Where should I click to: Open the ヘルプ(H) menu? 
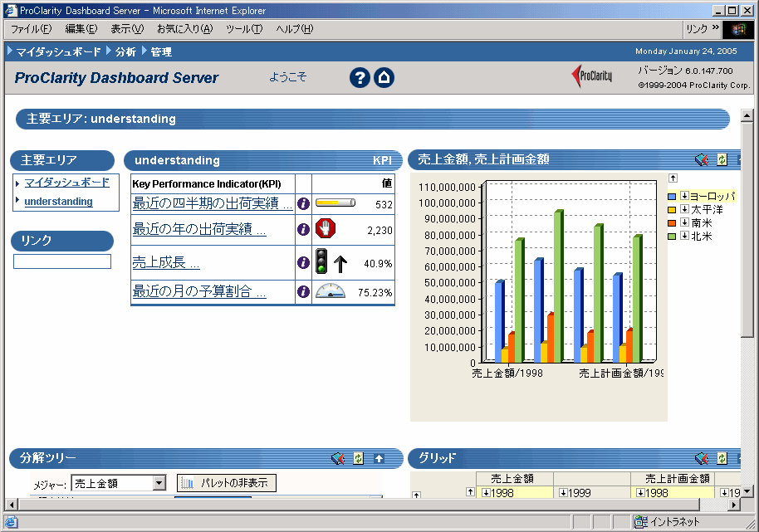(x=295, y=29)
